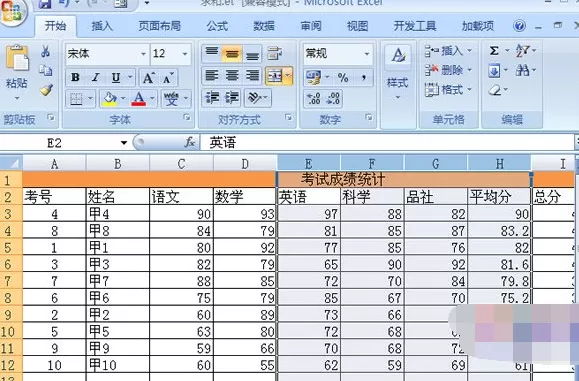Image resolution: width=579 pixels, height=381 pixels.
Task: Center text horizontally
Action: click(232, 76)
